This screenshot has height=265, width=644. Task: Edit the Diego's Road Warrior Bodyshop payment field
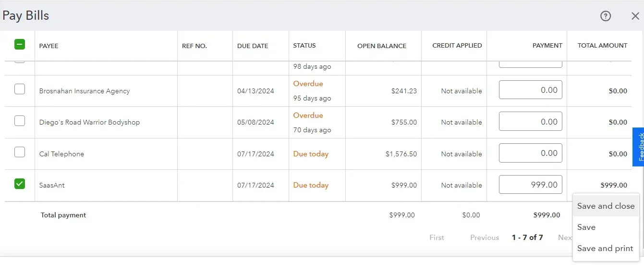point(531,122)
